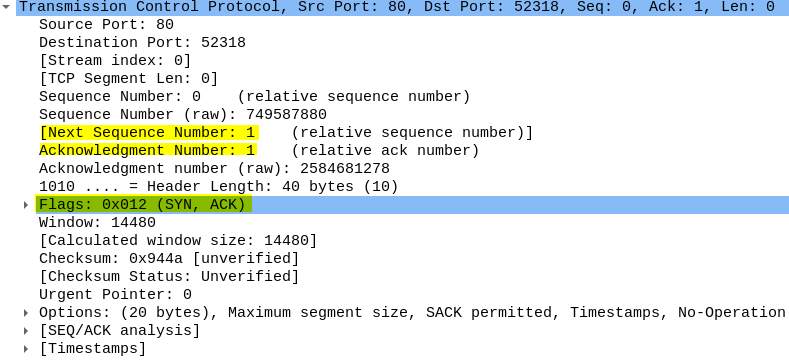Select highlighted Acknowledgment Number: 1 row
789x361 pixels.
pos(259,151)
